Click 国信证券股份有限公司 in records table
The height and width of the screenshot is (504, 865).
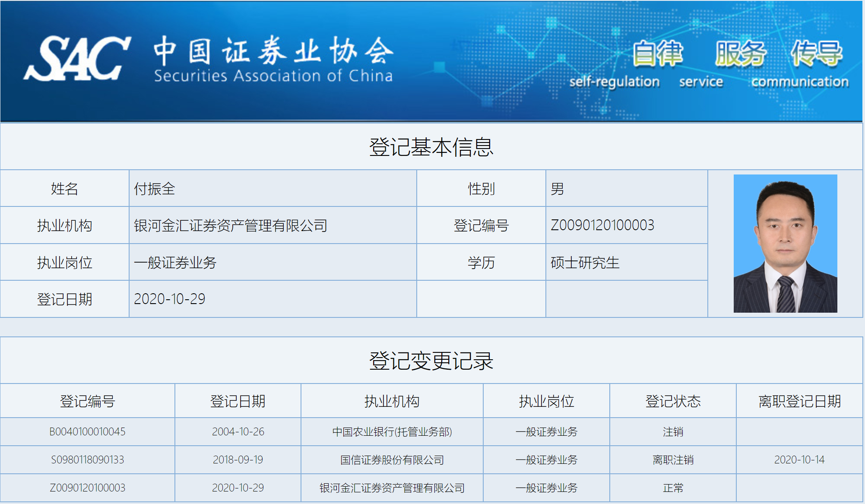coord(392,460)
